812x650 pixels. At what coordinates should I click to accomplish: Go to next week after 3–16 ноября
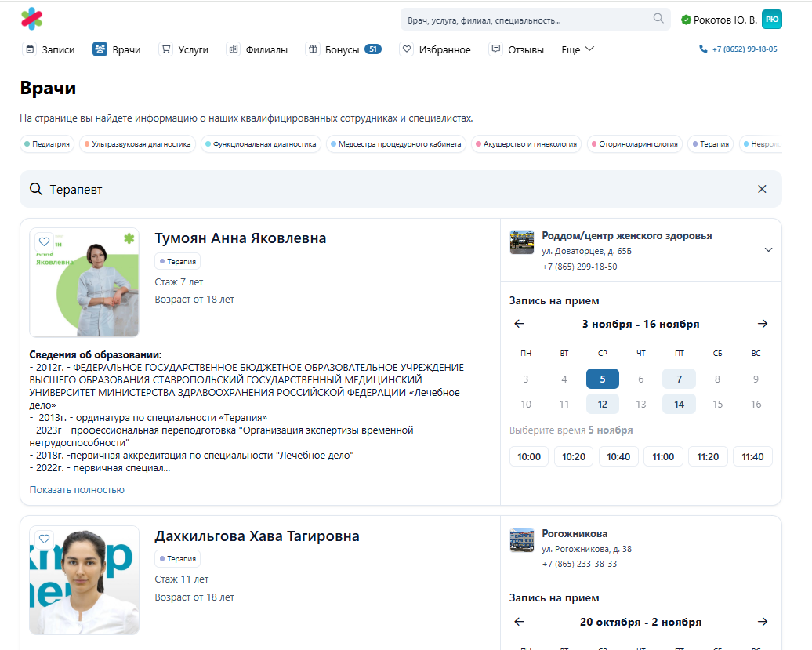(x=763, y=324)
